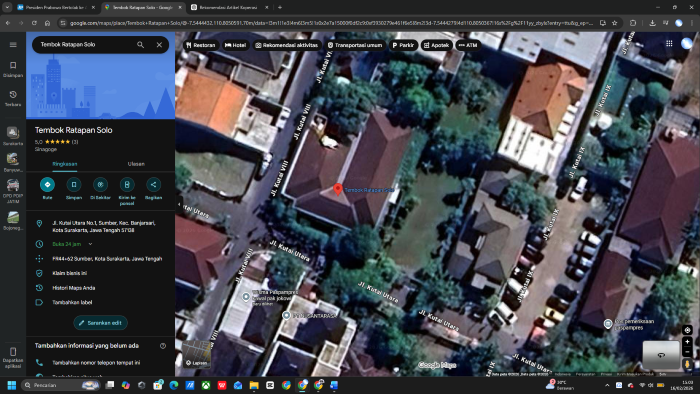Click the Simpan save place button
The image size is (700, 394).
(x=74, y=185)
